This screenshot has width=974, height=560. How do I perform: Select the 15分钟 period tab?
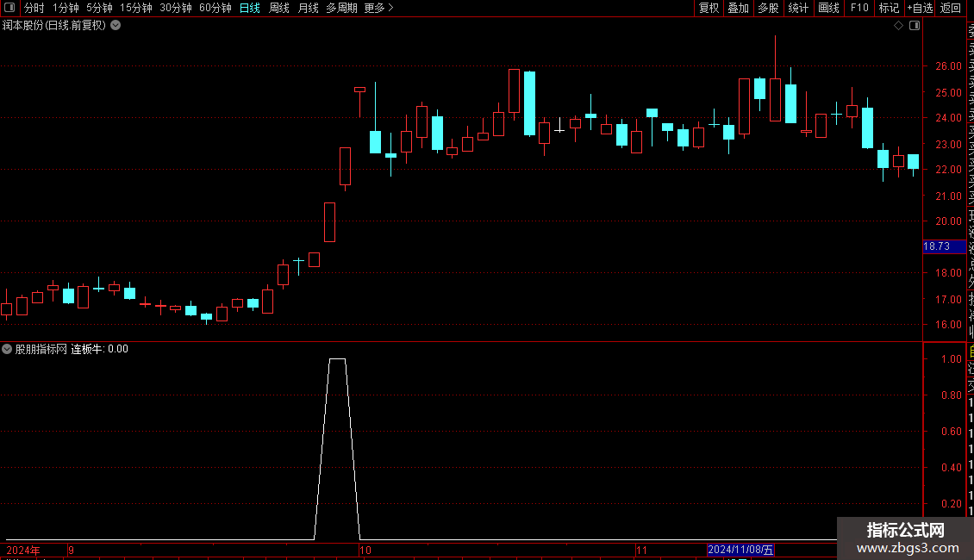136,8
